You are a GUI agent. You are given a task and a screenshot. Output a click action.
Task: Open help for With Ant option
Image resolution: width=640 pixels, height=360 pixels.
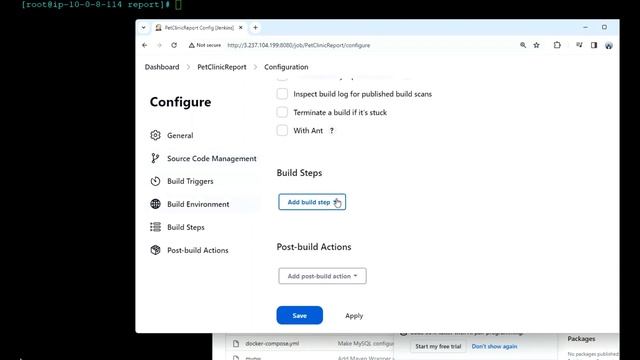(332, 131)
